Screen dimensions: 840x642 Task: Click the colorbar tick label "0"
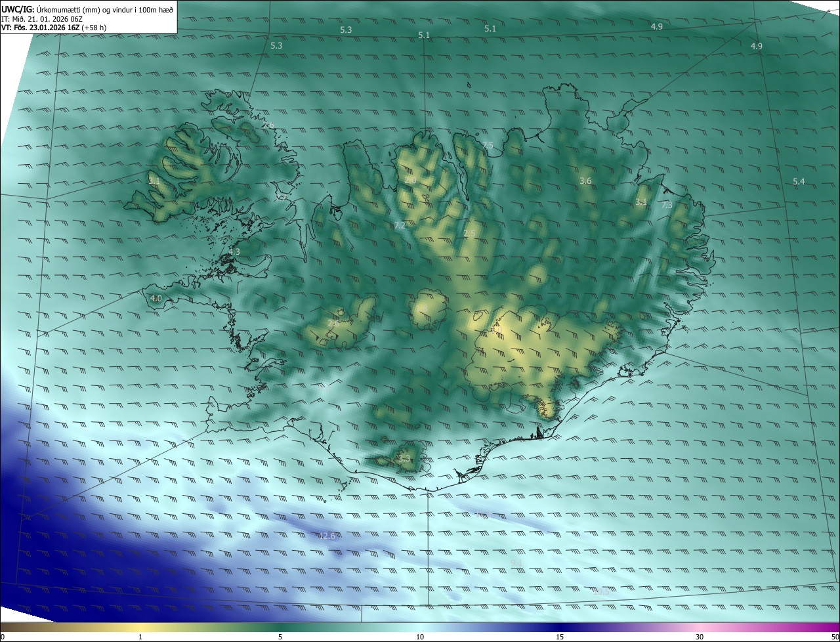tap(3, 637)
